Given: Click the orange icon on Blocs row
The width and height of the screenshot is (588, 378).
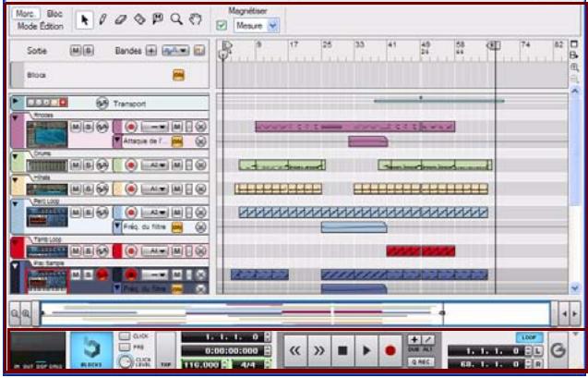Looking at the screenshot, I should point(178,75).
